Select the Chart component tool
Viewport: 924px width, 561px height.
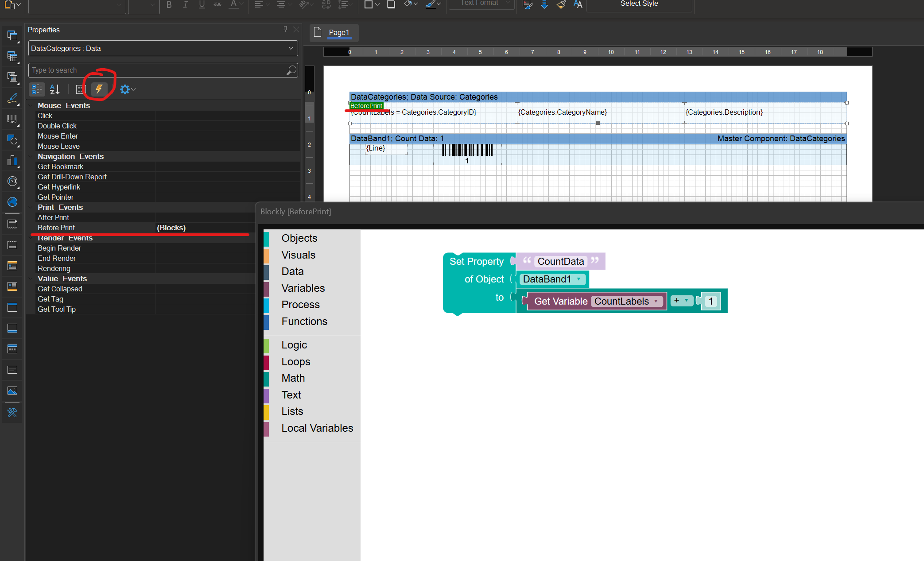(12, 161)
